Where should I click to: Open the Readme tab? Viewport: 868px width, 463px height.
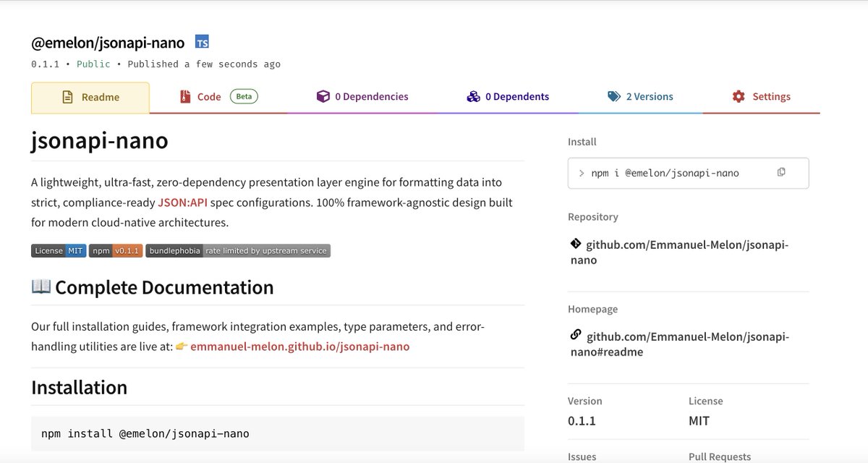tap(90, 97)
